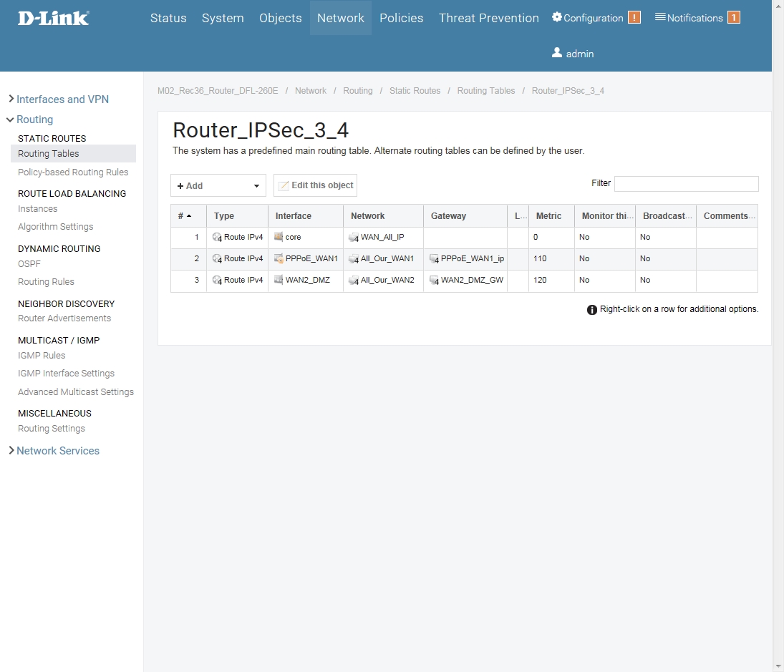The image size is (784, 672).
Task: Click the Routing breadcrumb link
Action: tap(357, 90)
